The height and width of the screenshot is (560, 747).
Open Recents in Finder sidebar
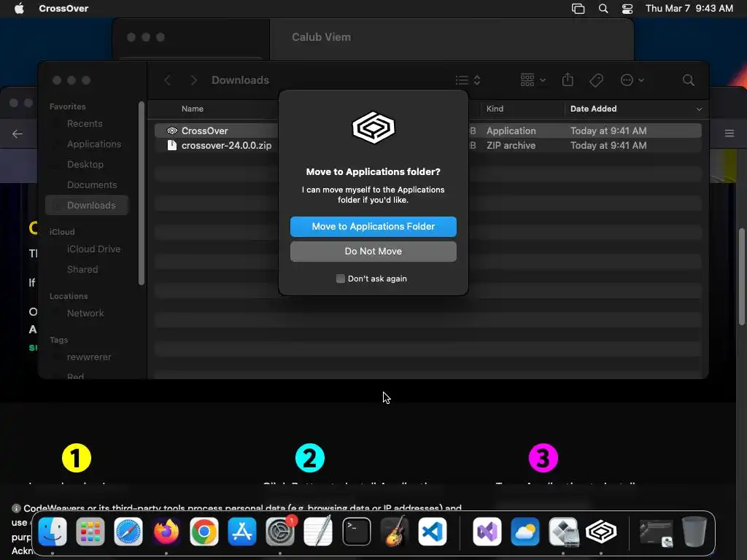[85, 124]
